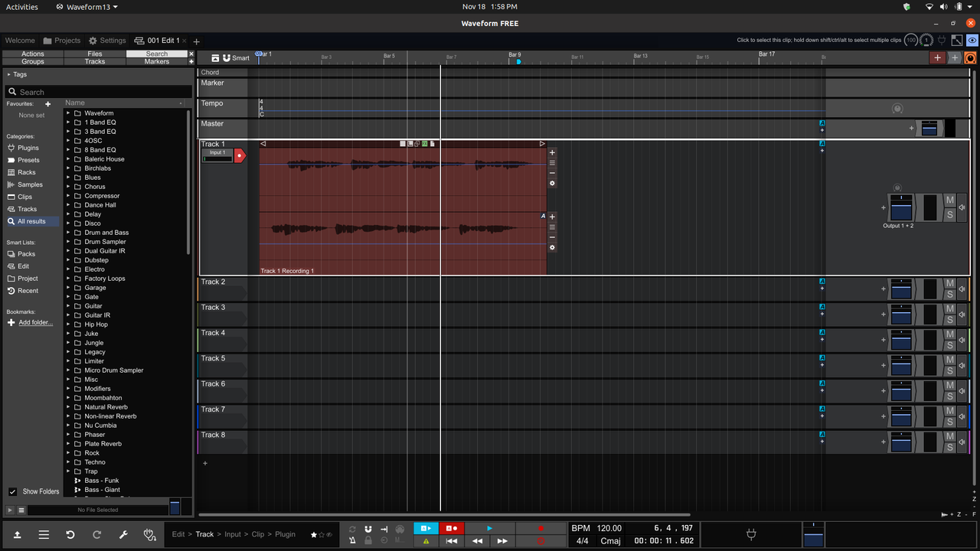Click the hand-with-cable automation icon

tap(150, 534)
